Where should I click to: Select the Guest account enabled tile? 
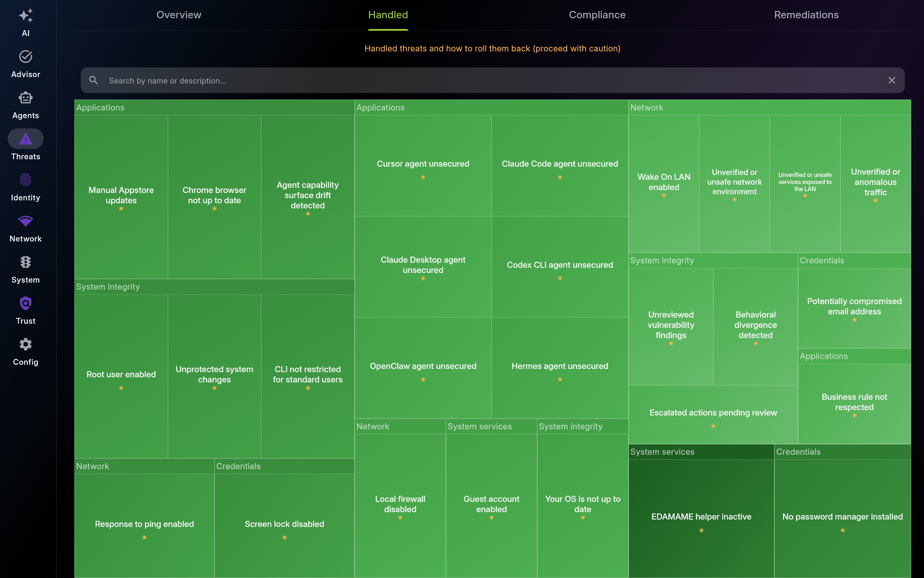coord(492,505)
